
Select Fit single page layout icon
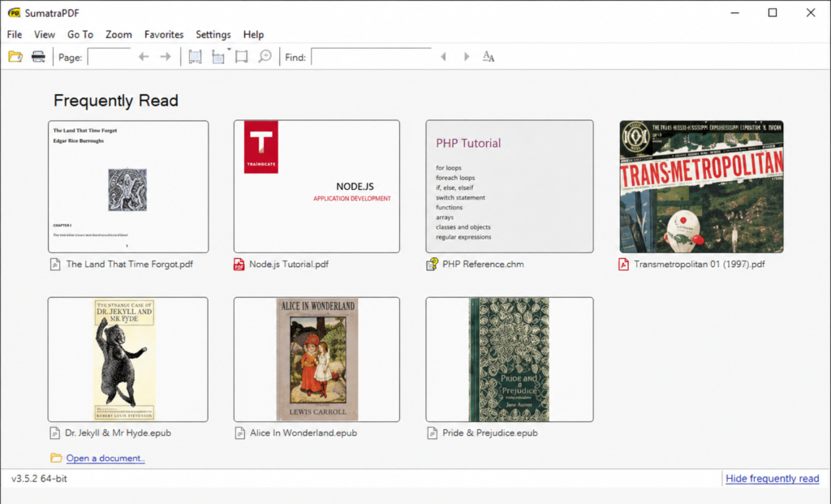tap(218, 57)
